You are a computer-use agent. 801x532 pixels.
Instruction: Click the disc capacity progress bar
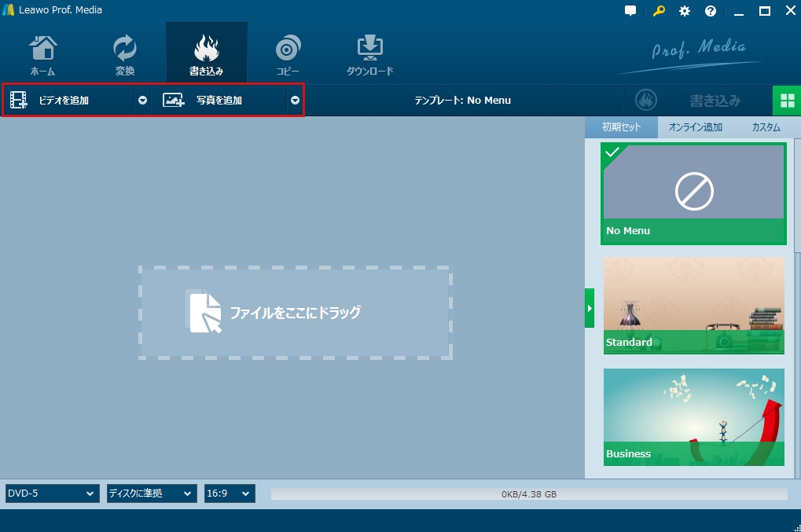coord(528,494)
